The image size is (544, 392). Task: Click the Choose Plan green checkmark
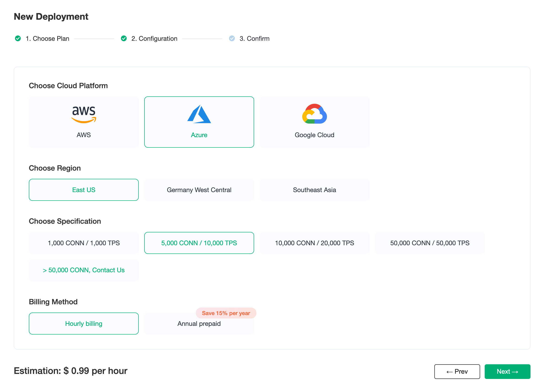(18, 38)
